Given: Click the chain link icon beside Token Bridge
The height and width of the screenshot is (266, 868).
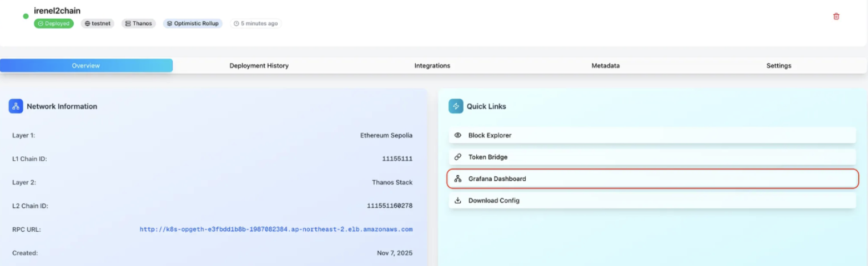Looking at the screenshot, I should pyautogui.click(x=457, y=157).
